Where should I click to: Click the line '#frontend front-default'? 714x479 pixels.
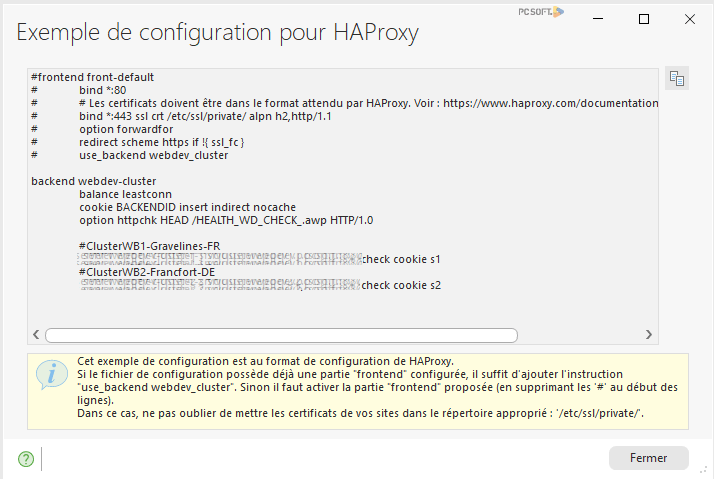(x=92, y=77)
